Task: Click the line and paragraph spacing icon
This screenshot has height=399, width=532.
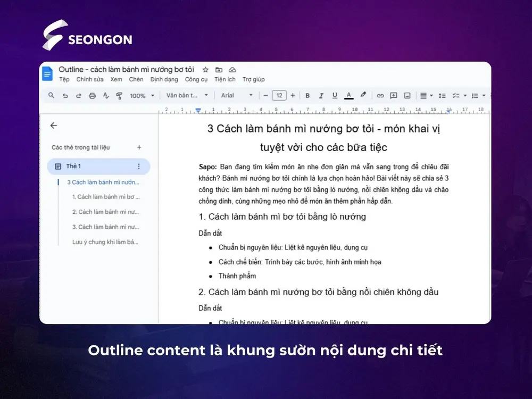Action: [x=442, y=96]
